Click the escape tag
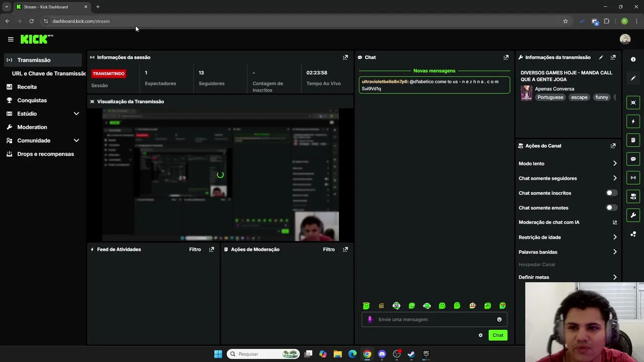The image size is (644, 362). [579, 98]
